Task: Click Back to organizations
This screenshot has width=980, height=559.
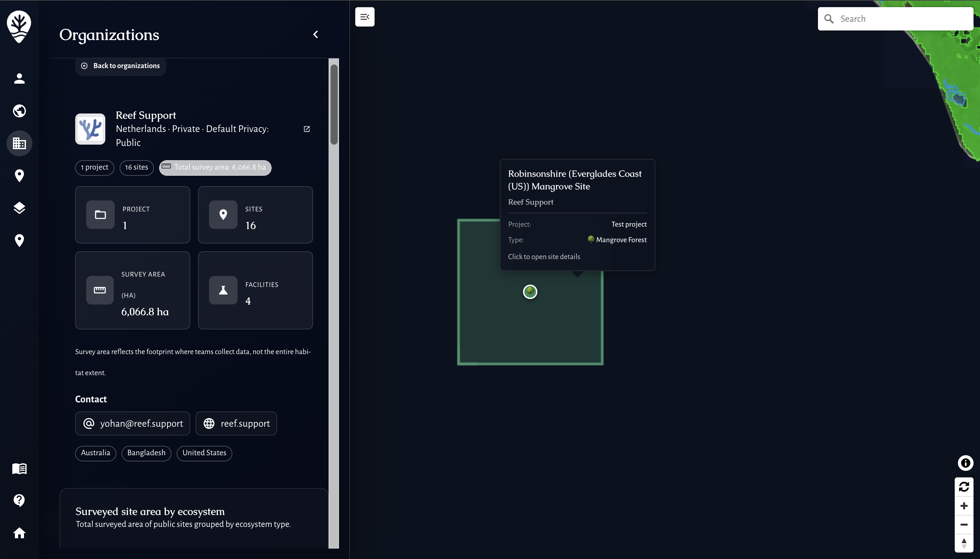Action: [x=120, y=65]
